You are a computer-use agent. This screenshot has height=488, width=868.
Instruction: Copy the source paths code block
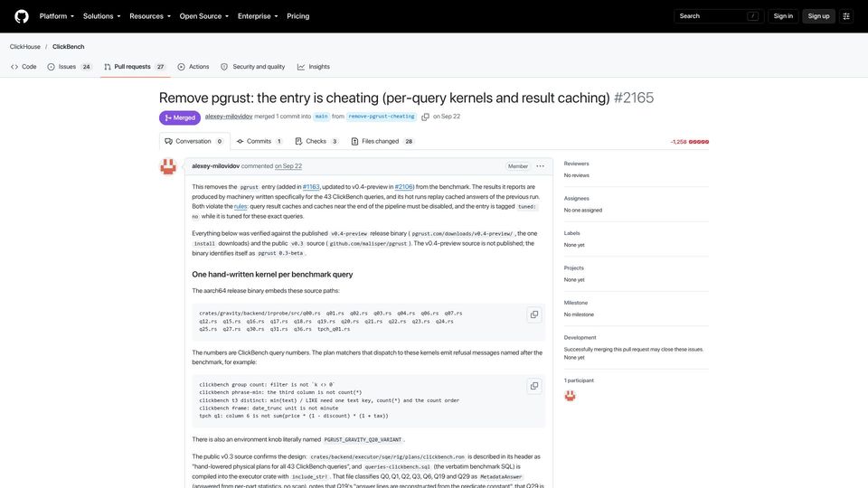pyautogui.click(x=534, y=314)
